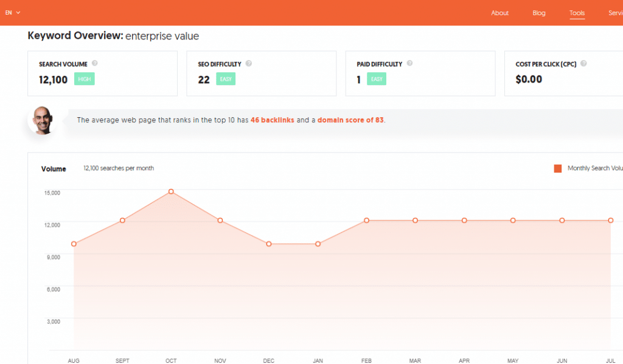Select the AUG data point on chart

[x=74, y=244]
